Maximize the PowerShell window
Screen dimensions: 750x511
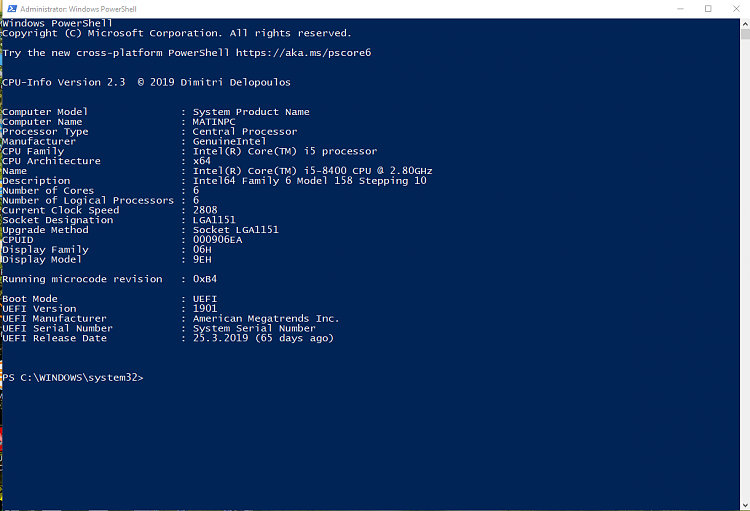(x=708, y=9)
